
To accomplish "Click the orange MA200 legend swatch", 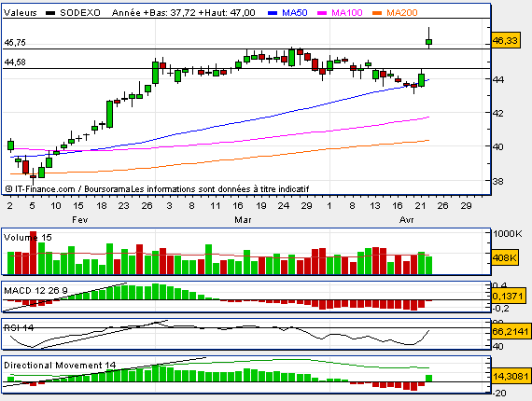I will (x=377, y=13).
